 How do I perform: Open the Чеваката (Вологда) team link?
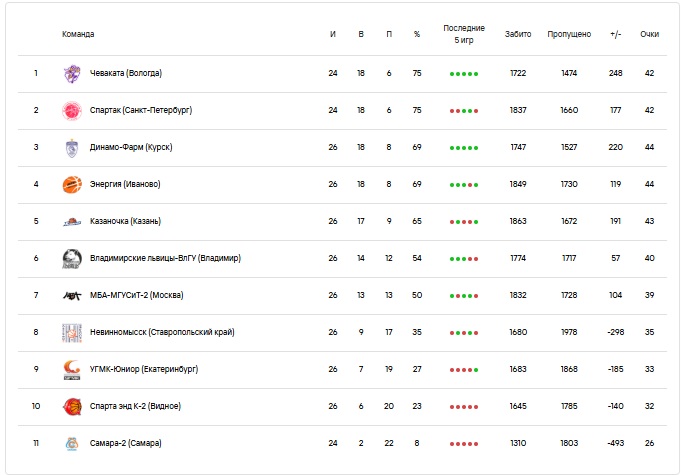(126, 73)
